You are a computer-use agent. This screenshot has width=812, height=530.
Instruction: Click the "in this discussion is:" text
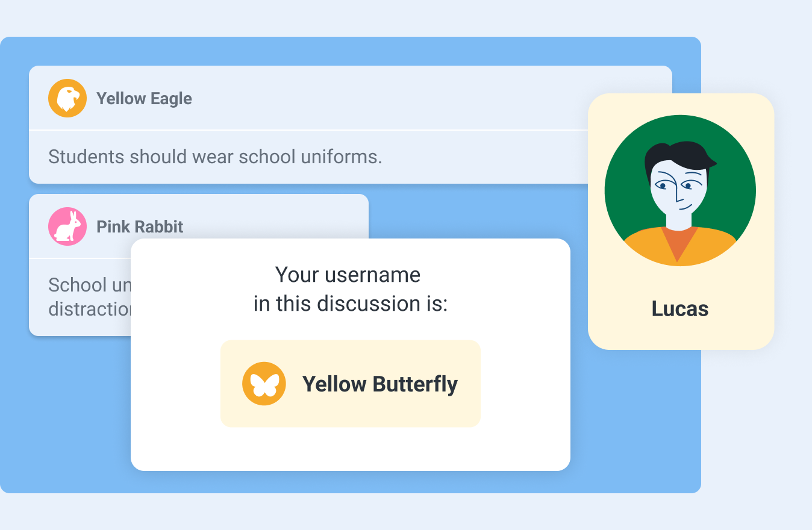350,304
